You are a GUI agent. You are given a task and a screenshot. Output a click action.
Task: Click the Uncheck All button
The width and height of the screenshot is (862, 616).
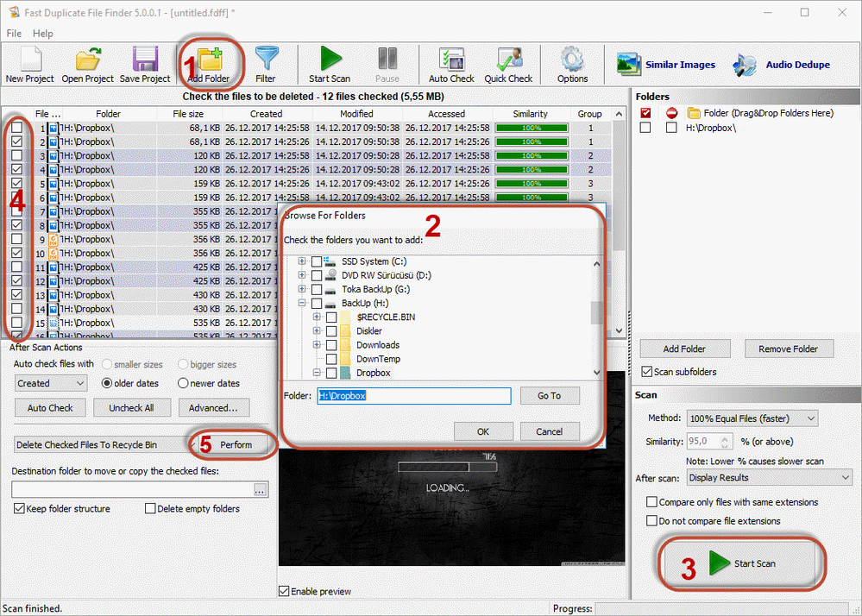click(x=131, y=408)
